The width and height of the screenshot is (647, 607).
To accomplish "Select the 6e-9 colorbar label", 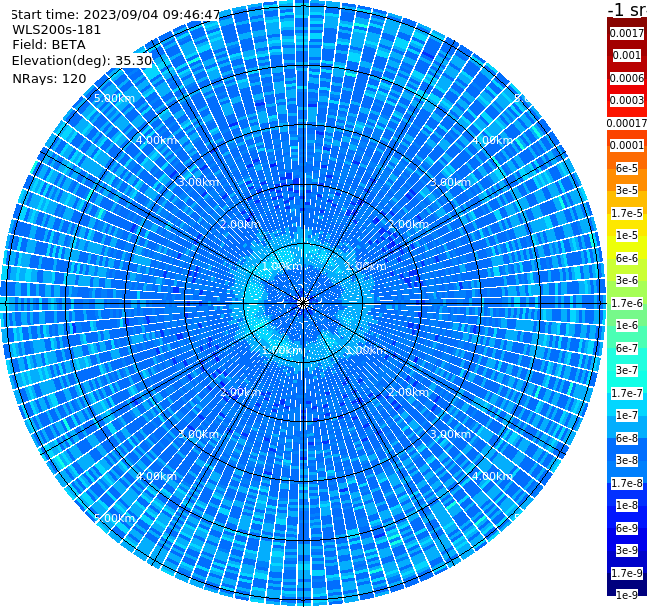I will click(627, 528).
